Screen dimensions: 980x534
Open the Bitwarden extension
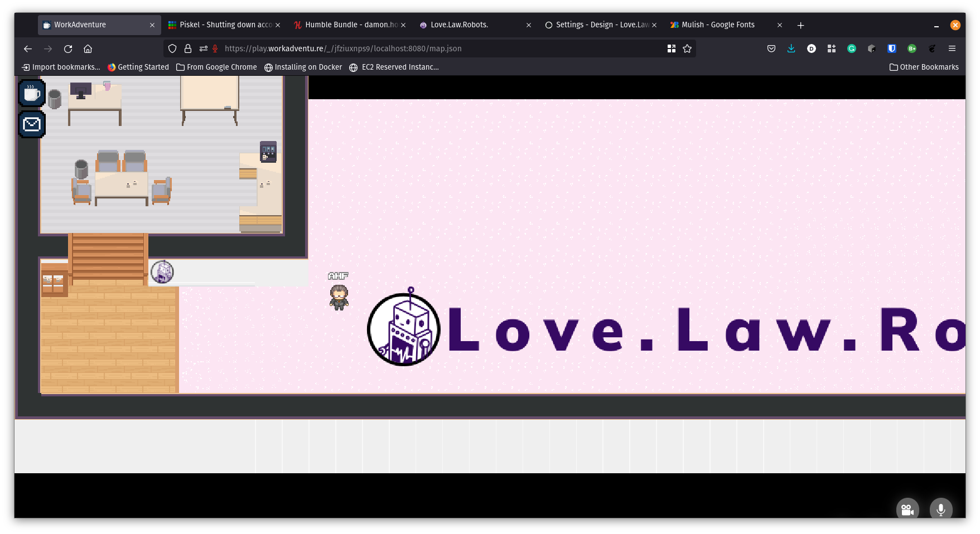892,48
